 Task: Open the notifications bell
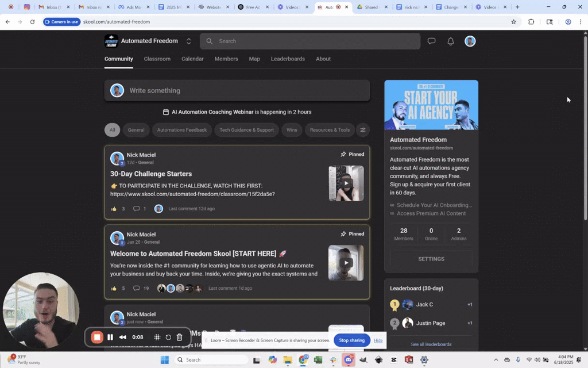coord(451,41)
